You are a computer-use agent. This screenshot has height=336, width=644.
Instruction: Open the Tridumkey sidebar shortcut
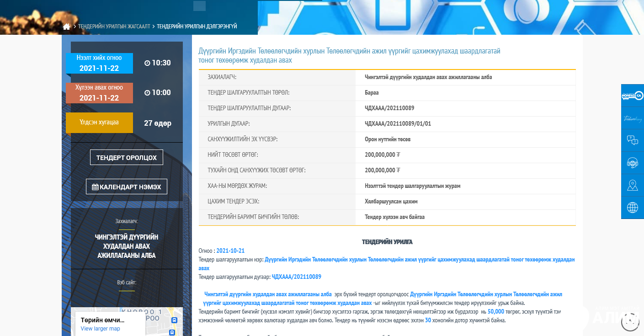tap(632, 118)
